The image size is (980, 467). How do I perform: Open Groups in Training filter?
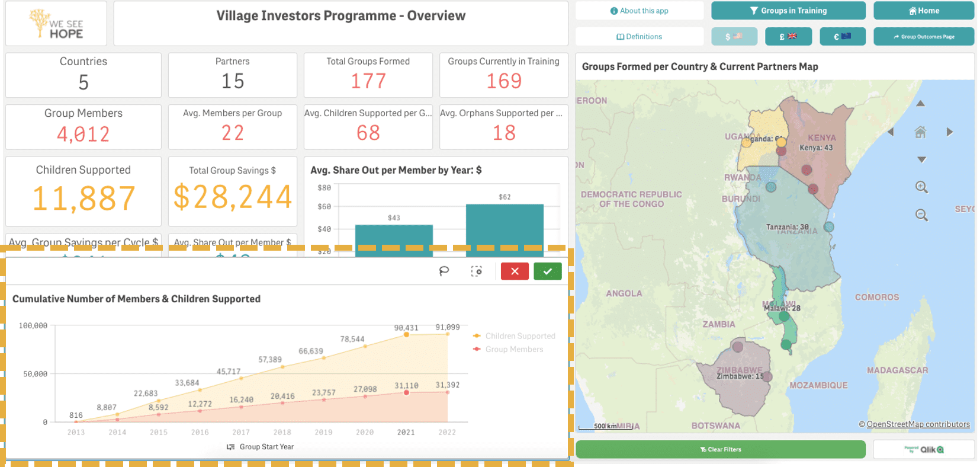(788, 11)
